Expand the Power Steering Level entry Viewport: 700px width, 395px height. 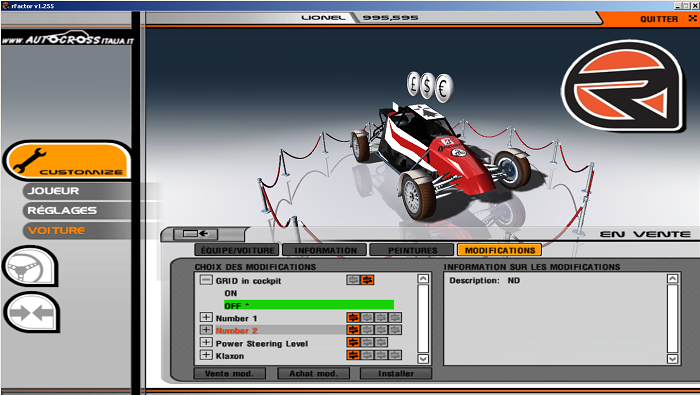[x=206, y=342]
